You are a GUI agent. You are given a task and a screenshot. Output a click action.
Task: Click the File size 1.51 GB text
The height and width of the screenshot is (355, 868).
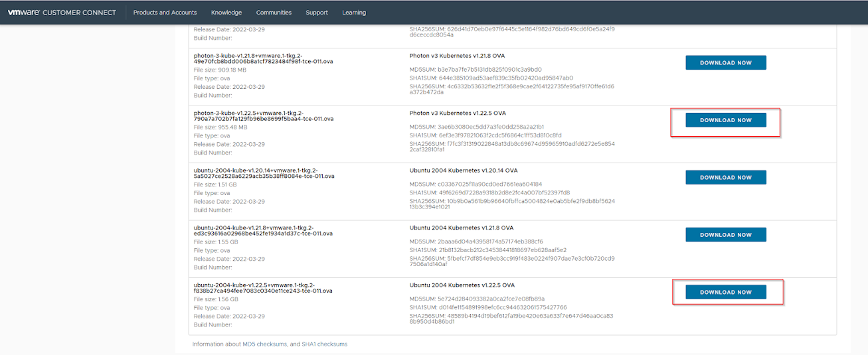tap(215, 184)
